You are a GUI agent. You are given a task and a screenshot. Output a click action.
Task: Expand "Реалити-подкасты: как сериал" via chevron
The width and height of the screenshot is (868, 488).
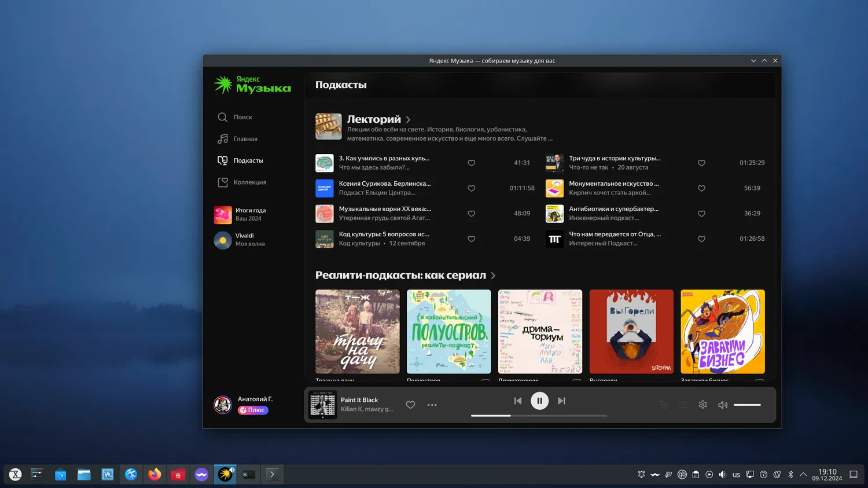coord(493,276)
